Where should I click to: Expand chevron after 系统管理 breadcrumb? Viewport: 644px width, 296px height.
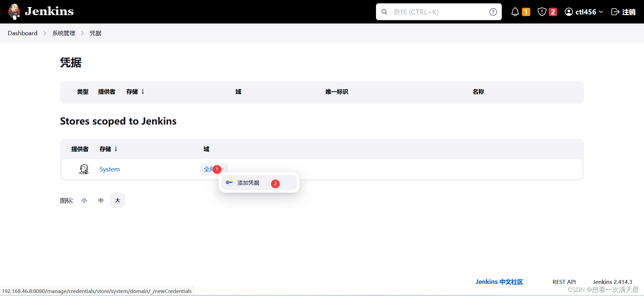82,33
